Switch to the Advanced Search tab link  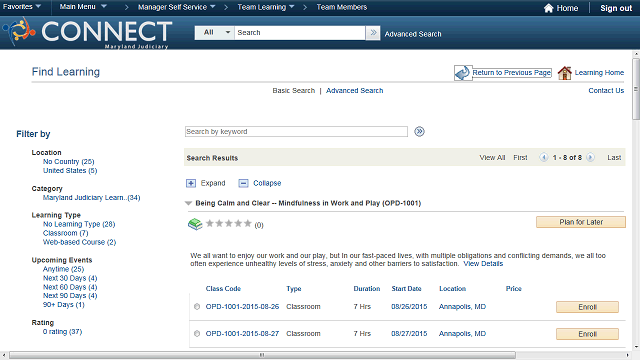(x=354, y=91)
